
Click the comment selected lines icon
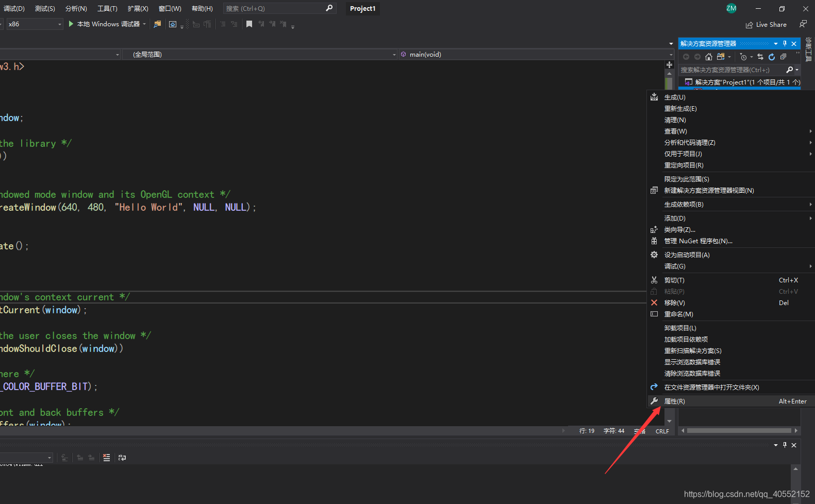[223, 24]
